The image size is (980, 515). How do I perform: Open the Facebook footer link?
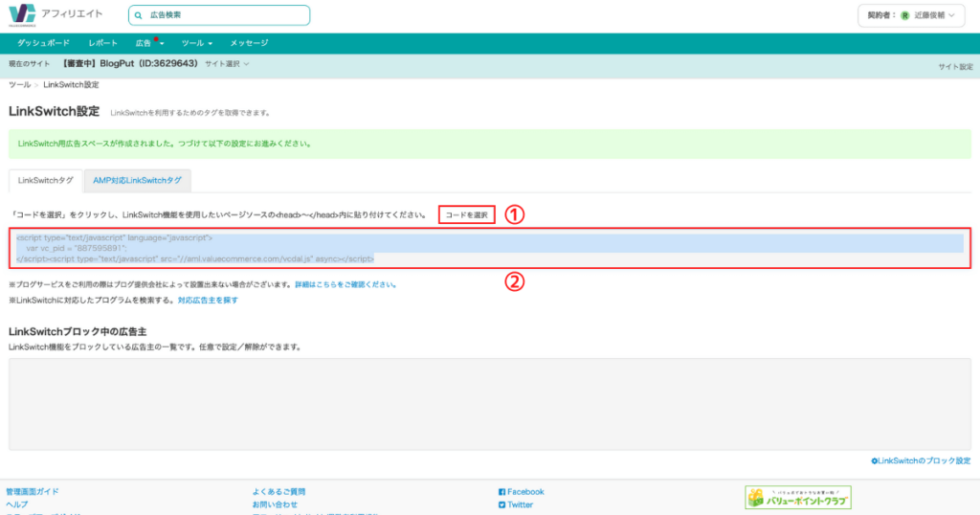coord(521,491)
